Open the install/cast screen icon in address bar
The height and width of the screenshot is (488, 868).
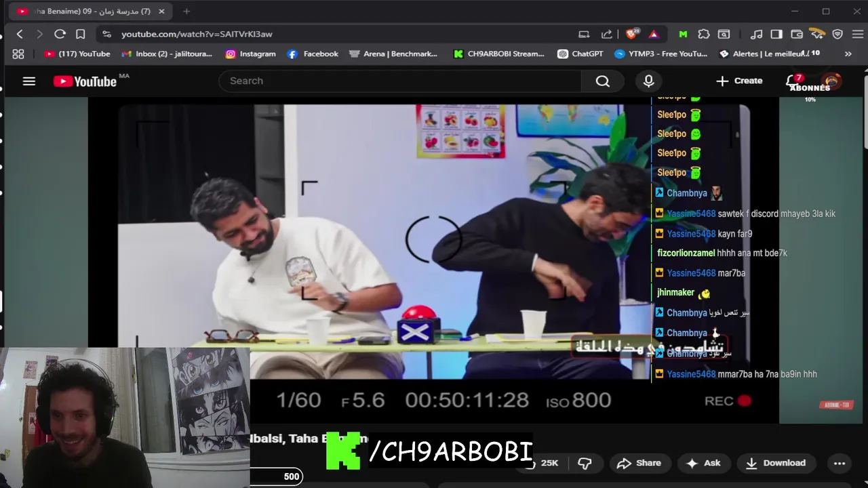tap(584, 34)
